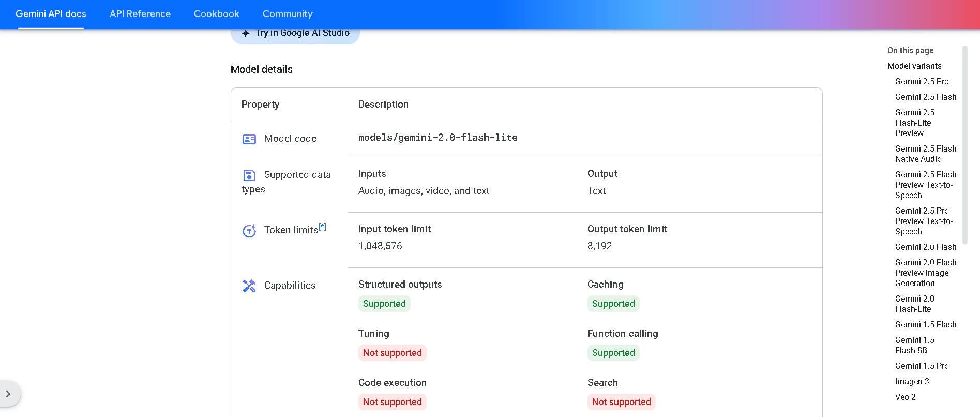Jump to Gemini 2.0 Flash-Lite section

(x=915, y=304)
